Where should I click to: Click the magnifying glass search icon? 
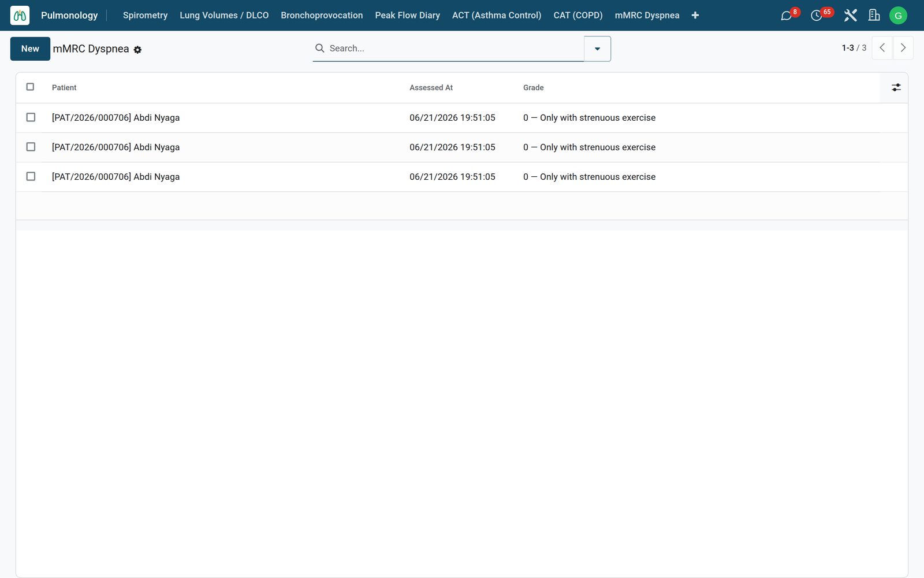pos(319,48)
